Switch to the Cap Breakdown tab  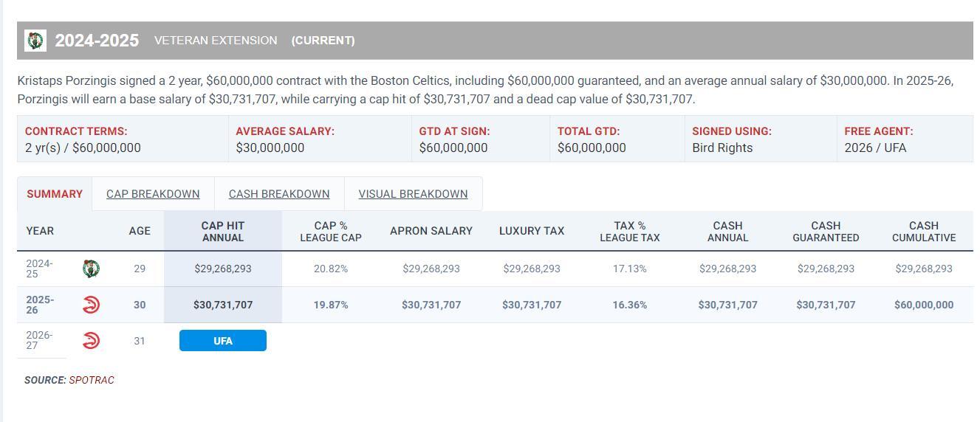pyautogui.click(x=153, y=194)
